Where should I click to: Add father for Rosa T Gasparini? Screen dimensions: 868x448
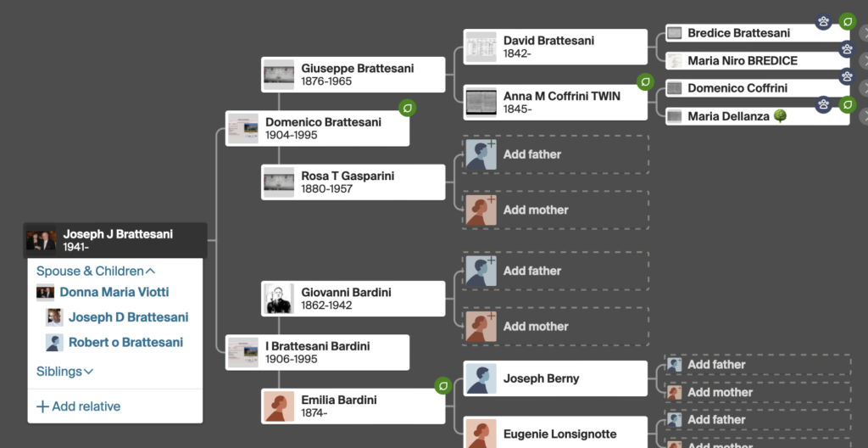(555, 154)
